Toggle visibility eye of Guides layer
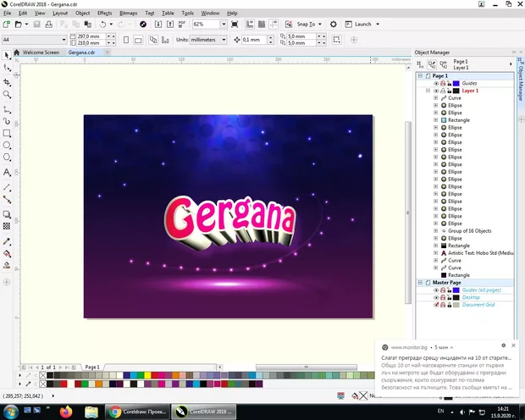Screen dimensions: 525x420 click(436, 83)
